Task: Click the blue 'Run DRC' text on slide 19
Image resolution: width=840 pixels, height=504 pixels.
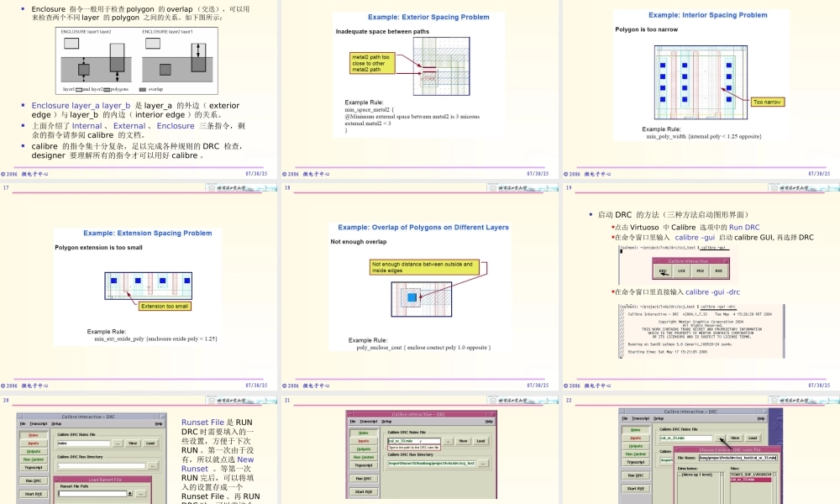Action: (744, 227)
